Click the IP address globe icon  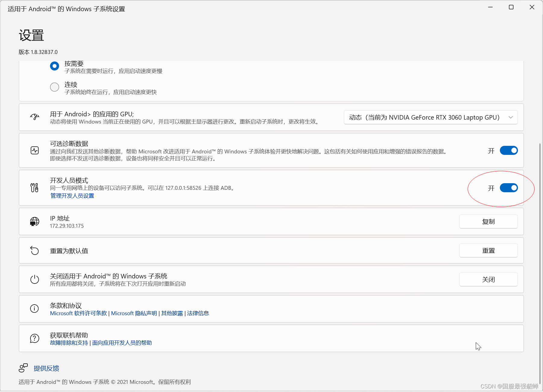(34, 221)
